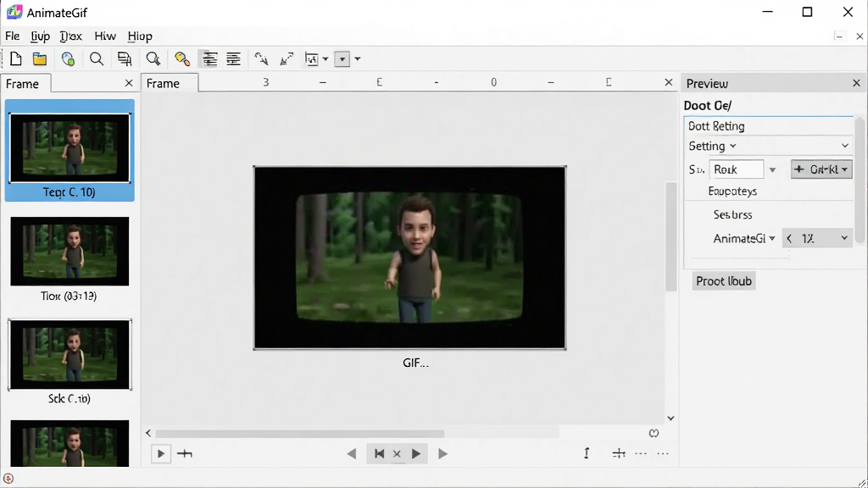Select the frame thumbnail labeled Tept C. 10)

coord(70,151)
